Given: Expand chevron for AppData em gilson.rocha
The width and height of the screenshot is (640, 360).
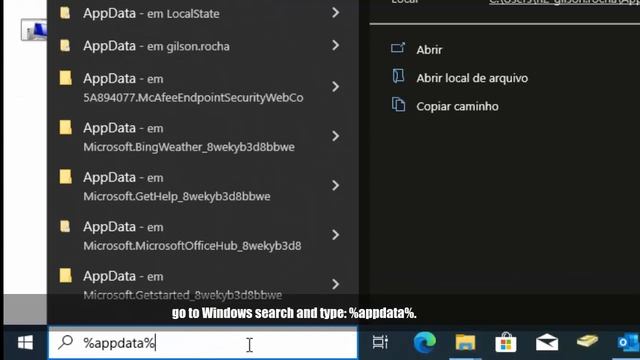Looking at the screenshot, I should 336,45.
